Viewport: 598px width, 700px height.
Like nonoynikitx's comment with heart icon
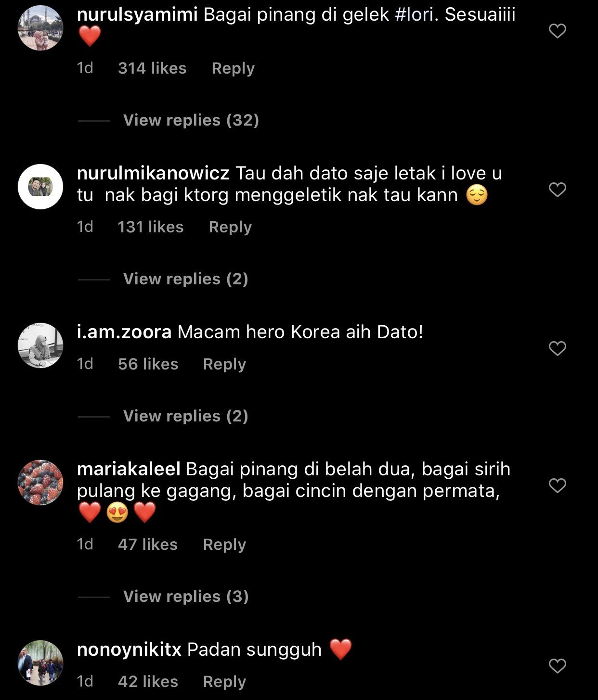557,666
